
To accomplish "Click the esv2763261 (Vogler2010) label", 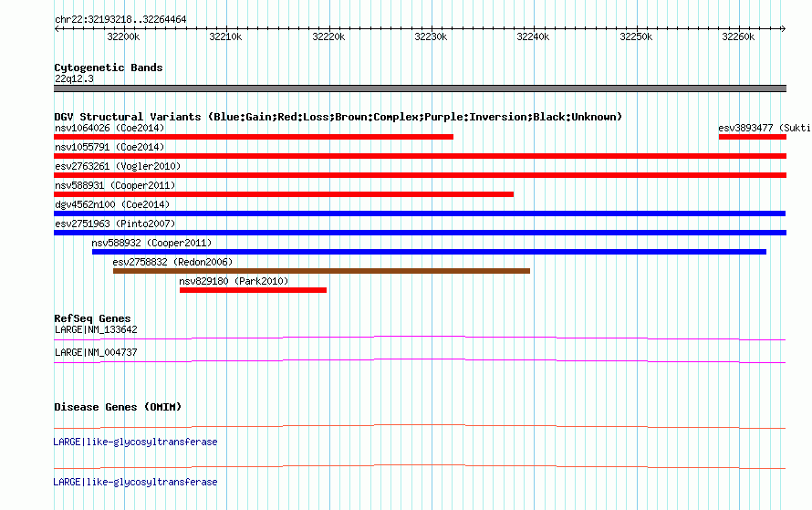I will [x=118, y=166].
